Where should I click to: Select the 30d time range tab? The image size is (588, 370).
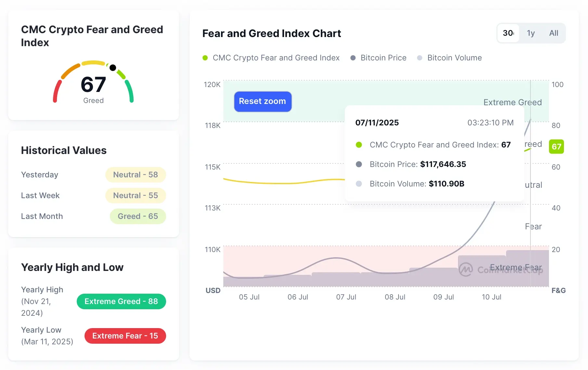pos(508,33)
